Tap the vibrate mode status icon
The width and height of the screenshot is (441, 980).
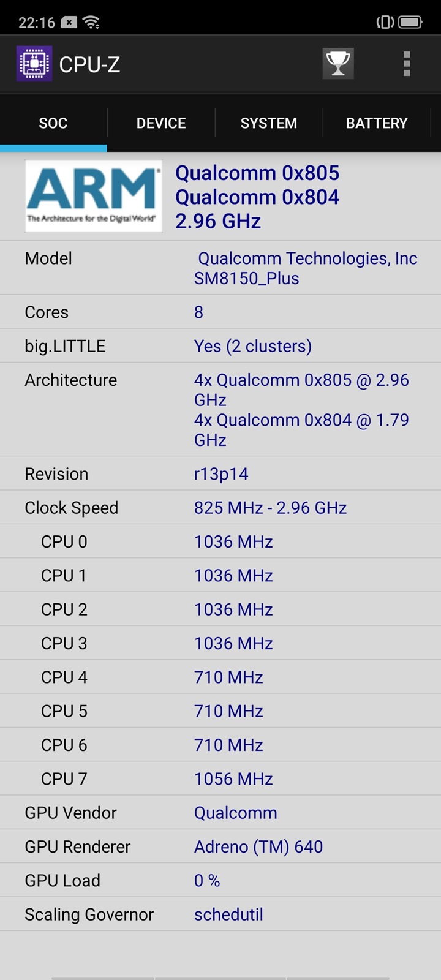tap(385, 23)
